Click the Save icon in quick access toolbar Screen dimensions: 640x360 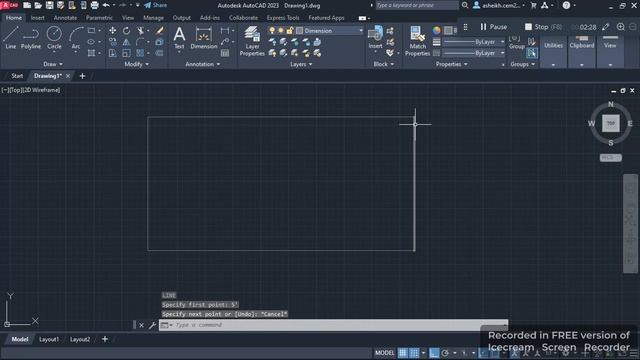point(49,5)
